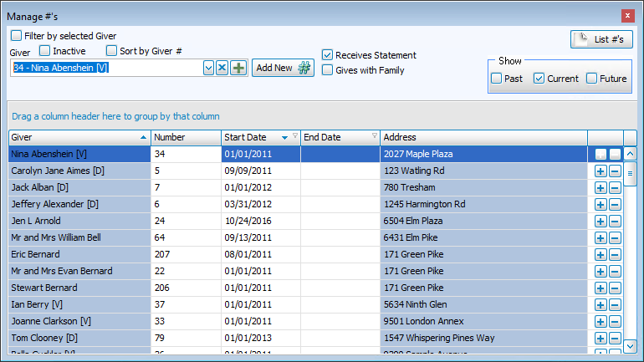
Task: Open the Start Date column filter
Action: (295, 136)
